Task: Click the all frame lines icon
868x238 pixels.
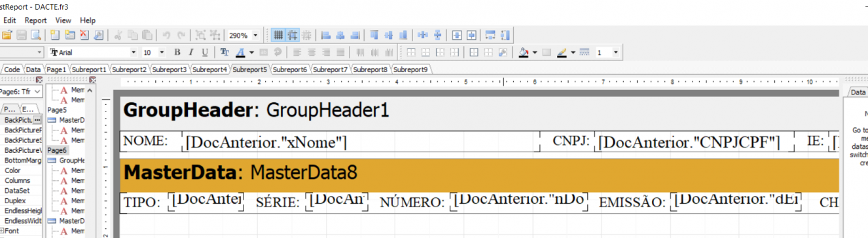Action: click(474, 52)
